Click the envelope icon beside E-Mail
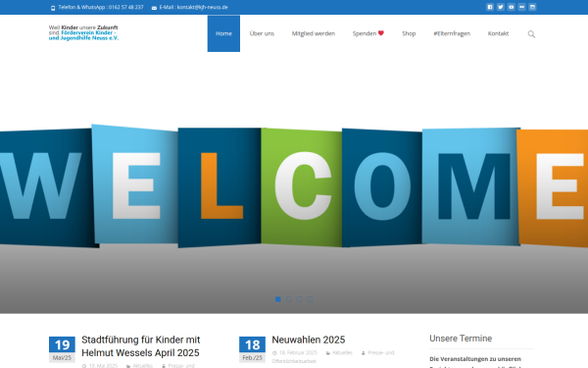 154,8
